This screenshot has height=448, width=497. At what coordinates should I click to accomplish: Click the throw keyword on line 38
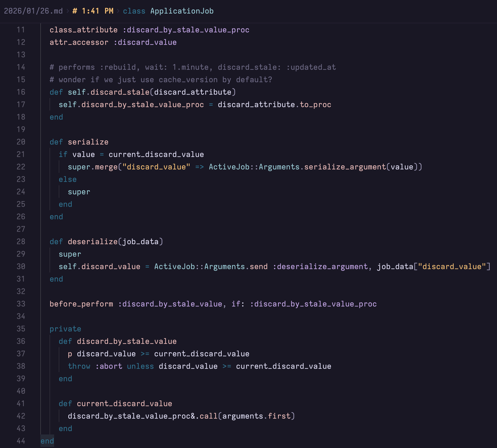(79, 366)
